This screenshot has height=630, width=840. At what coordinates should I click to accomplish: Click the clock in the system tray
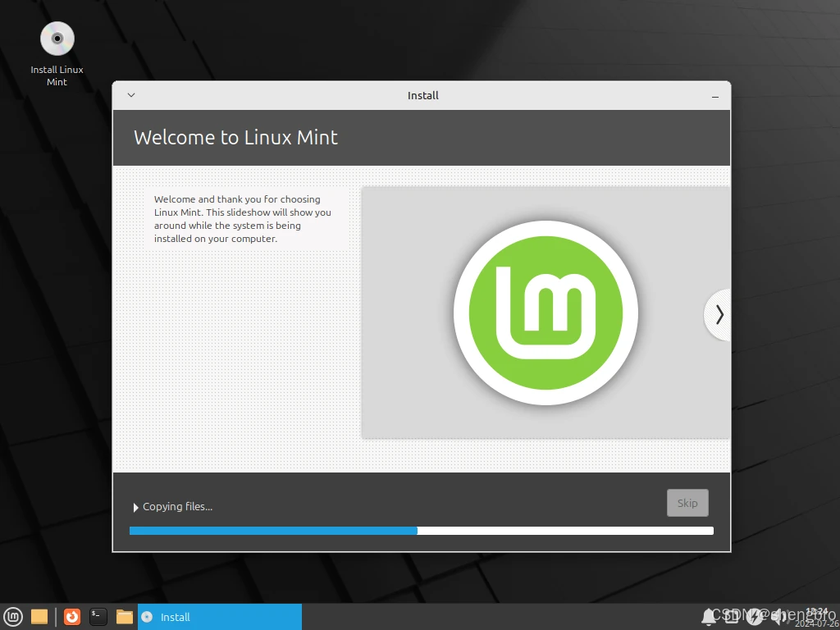pos(816,617)
